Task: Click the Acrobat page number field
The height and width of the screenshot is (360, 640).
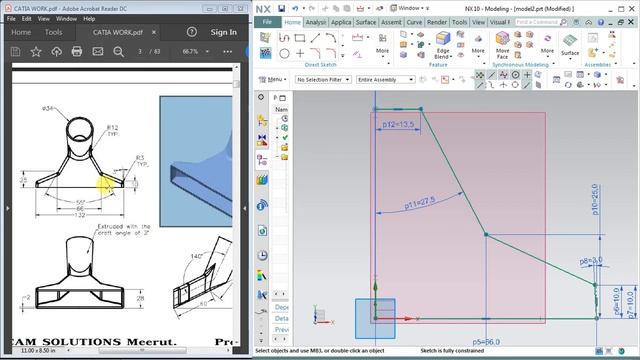Action: tap(140, 51)
